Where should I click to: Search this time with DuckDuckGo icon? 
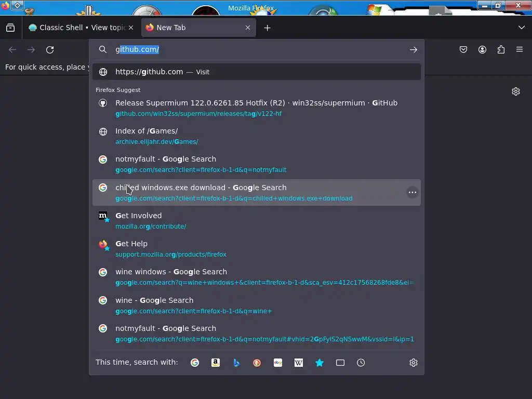[257, 363]
